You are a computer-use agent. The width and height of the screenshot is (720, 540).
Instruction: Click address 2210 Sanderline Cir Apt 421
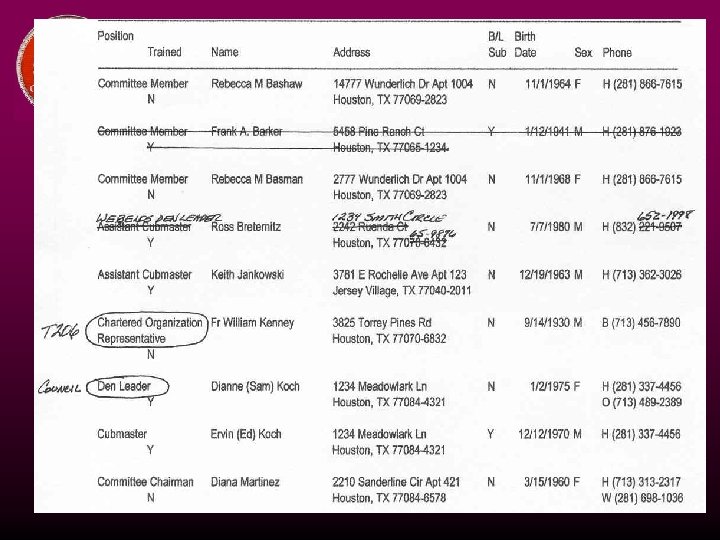[396, 482]
